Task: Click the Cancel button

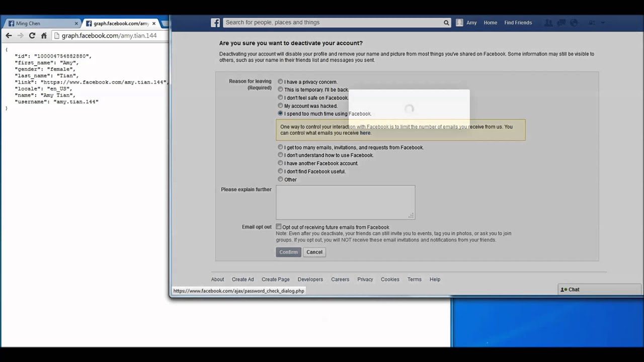Action: (314, 252)
